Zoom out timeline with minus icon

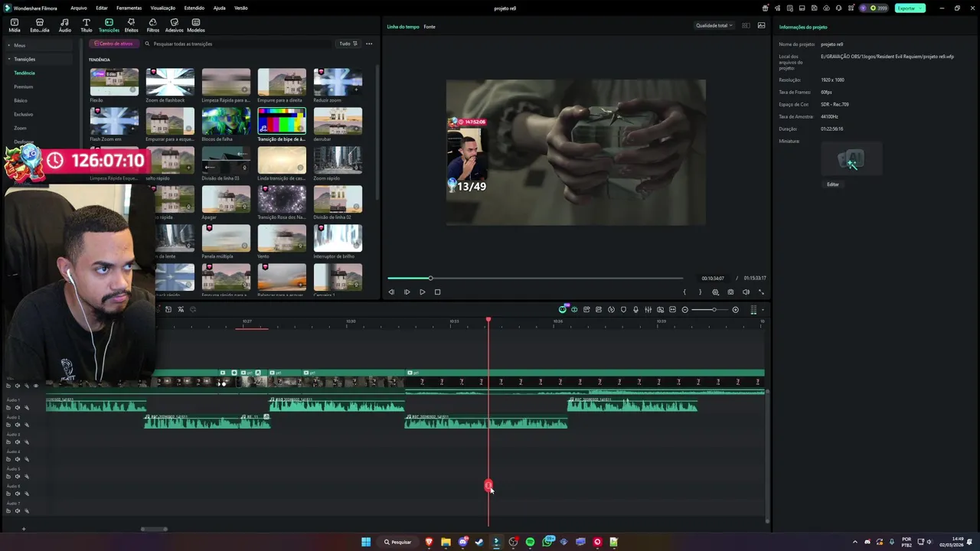684,310
